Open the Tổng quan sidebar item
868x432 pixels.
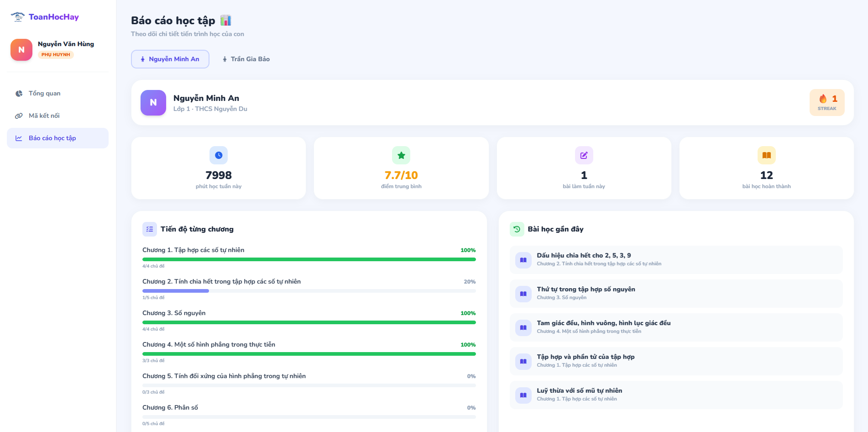tap(58, 93)
